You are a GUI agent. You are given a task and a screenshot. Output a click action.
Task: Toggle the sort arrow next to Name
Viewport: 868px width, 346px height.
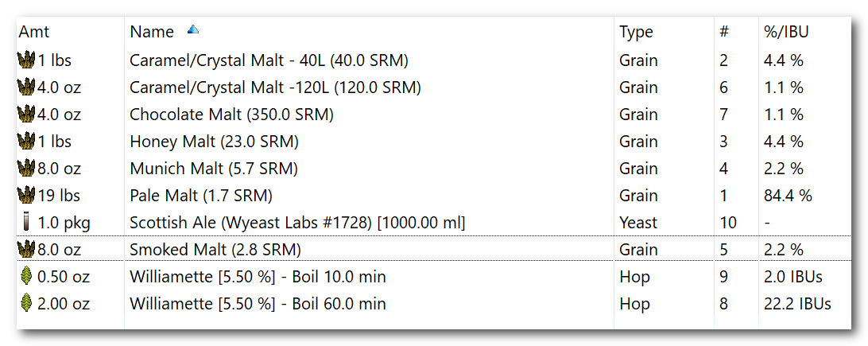[192, 30]
